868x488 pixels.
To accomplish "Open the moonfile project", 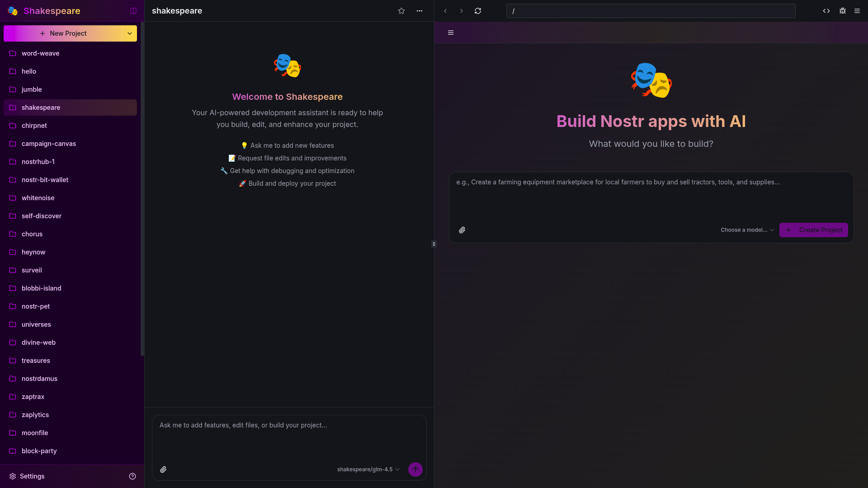I will pyautogui.click(x=70, y=433).
